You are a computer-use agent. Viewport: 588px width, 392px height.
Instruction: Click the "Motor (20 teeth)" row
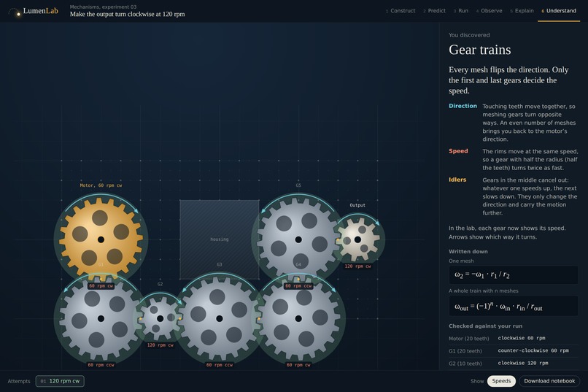pyautogui.click(x=513, y=339)
